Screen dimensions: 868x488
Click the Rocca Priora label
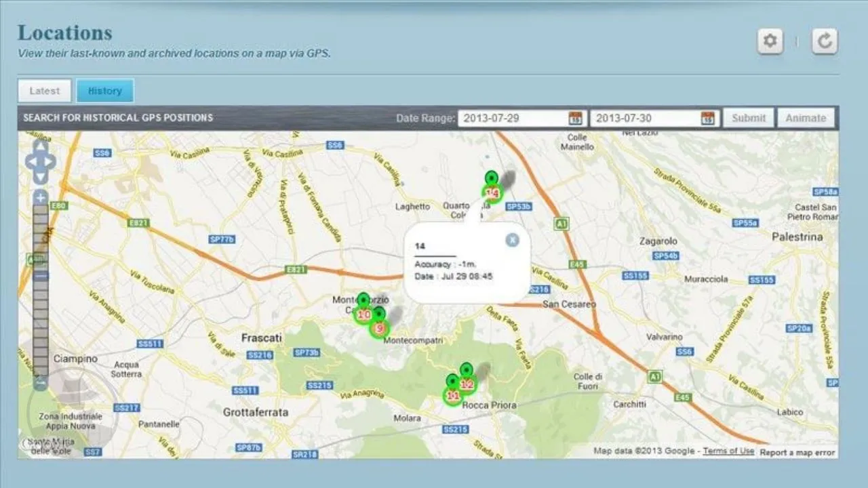pos(489,405)
